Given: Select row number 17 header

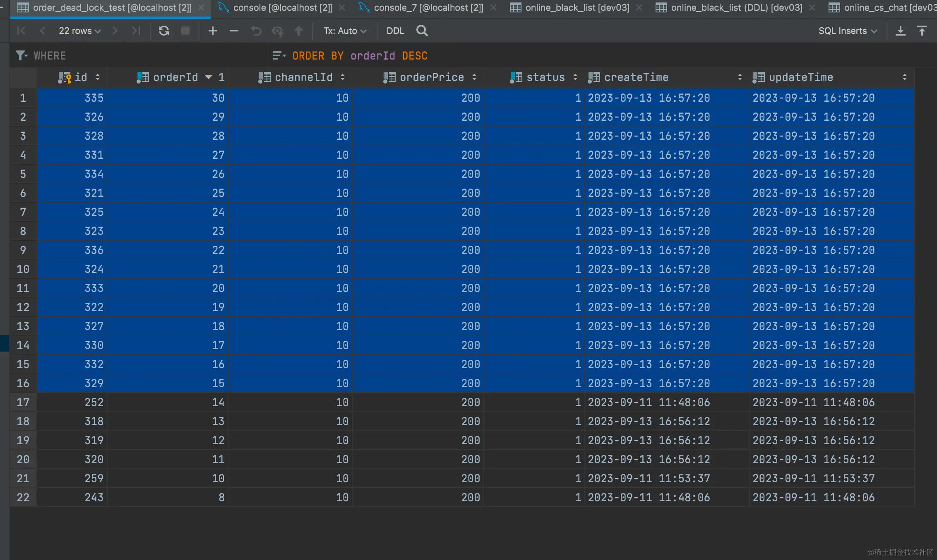Looking at the screenshot, I should pyautogui.click(x=23, y=402).
